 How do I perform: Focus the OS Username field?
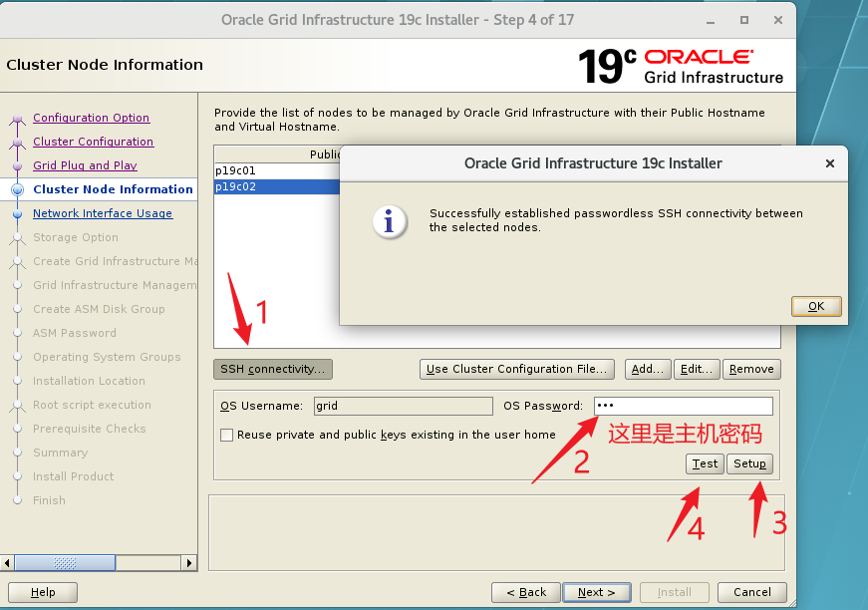point(403,406)
